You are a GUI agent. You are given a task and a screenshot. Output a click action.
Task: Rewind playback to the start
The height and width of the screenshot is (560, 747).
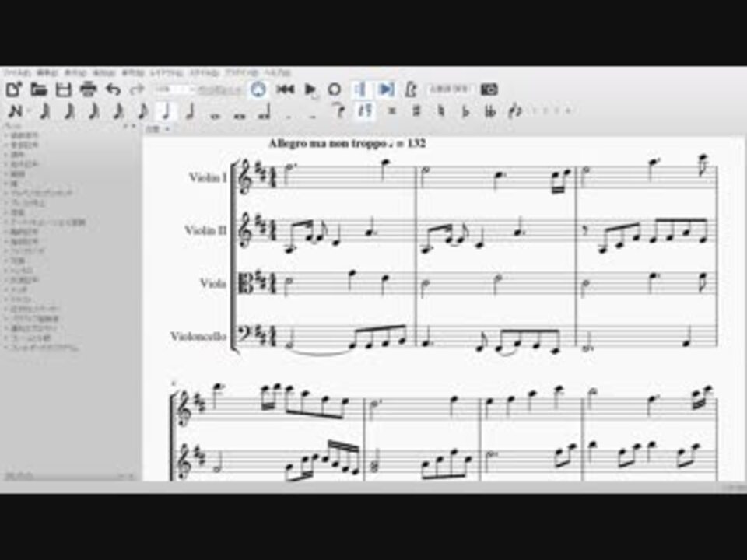[285, 89]
